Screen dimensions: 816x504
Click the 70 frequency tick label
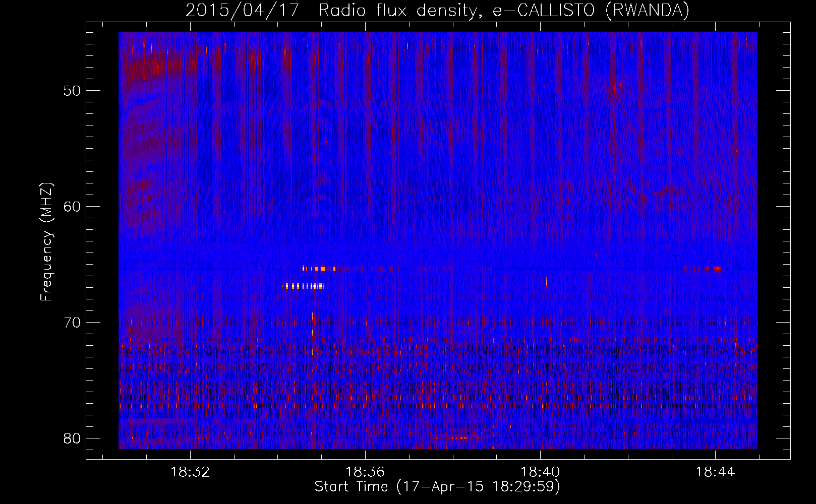[73, 323]
